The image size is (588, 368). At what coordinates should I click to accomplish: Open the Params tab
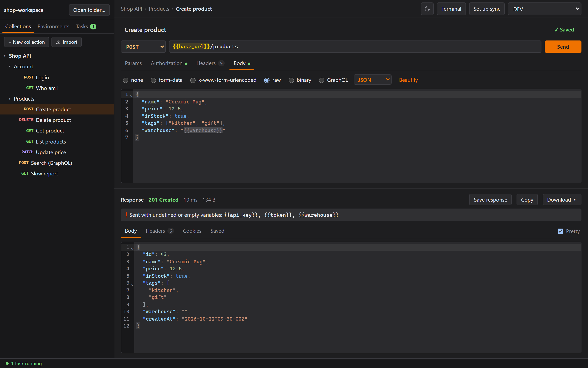click(x=133, y=63)
